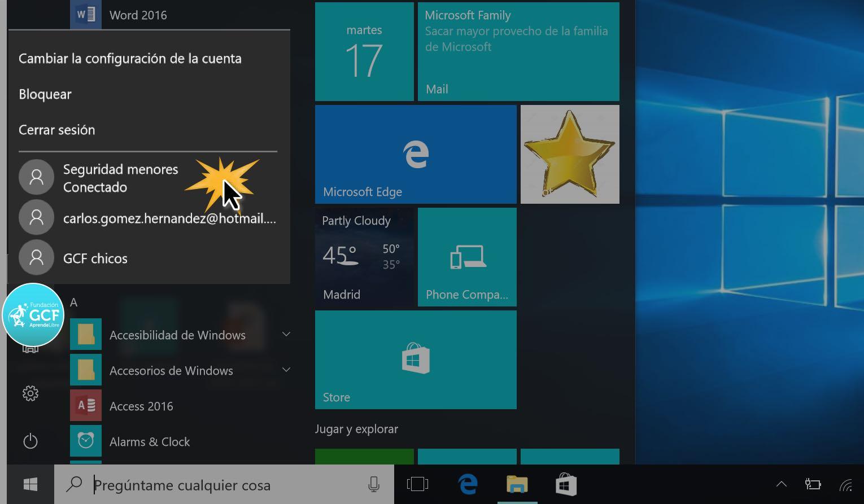Click the Jugar y explorar group header
Image resolution: width=864 pixels, height=504 pixels.
[356, 429]
